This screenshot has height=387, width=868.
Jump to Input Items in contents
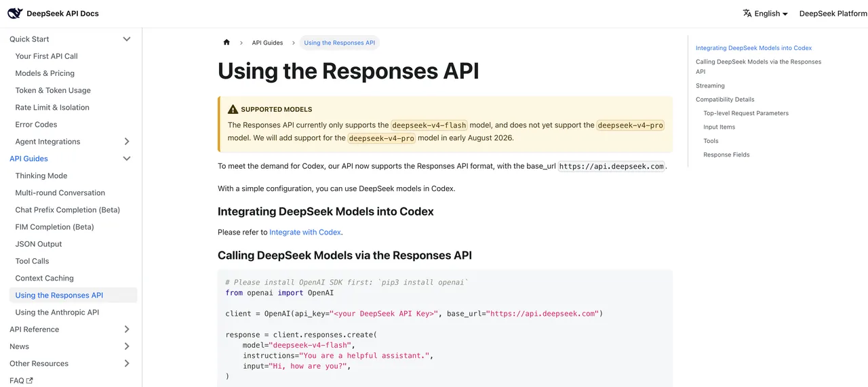(x=719, y=127)
